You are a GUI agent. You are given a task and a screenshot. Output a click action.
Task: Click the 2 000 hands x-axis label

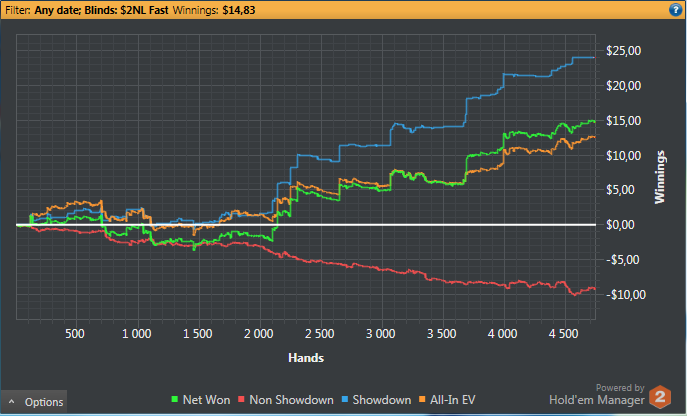pyautogui.click(x=259, y=334)
